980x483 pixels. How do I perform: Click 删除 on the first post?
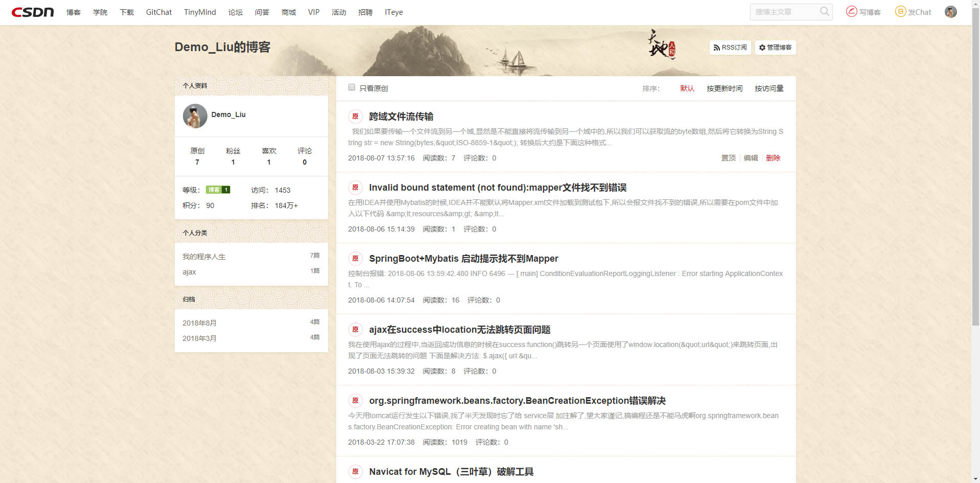coord(773,158)
